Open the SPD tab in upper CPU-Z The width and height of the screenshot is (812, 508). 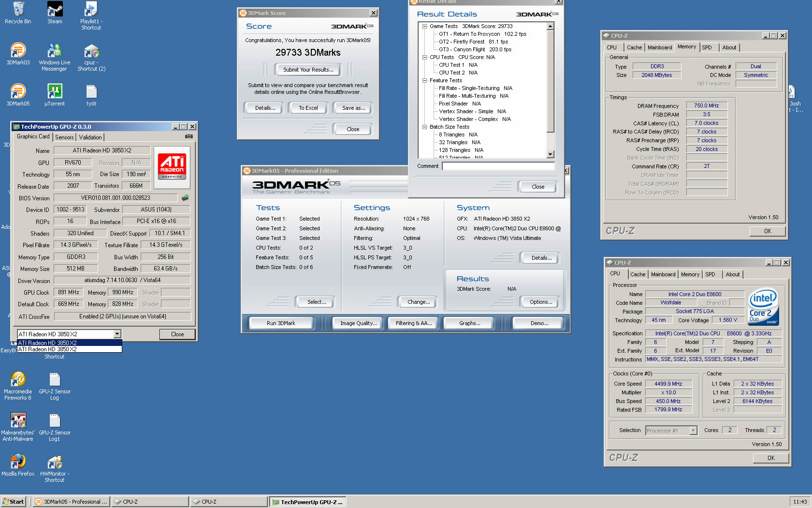click(707, 47)
